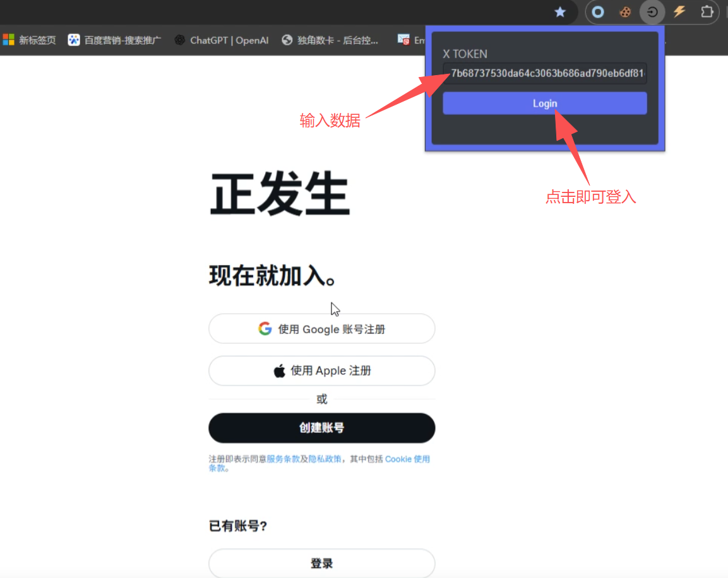The height and width of the screenshot is (578, 728).
Task: Open the 百度营销-搜索推广 bookmark
Action: click(x=114, y=40)
